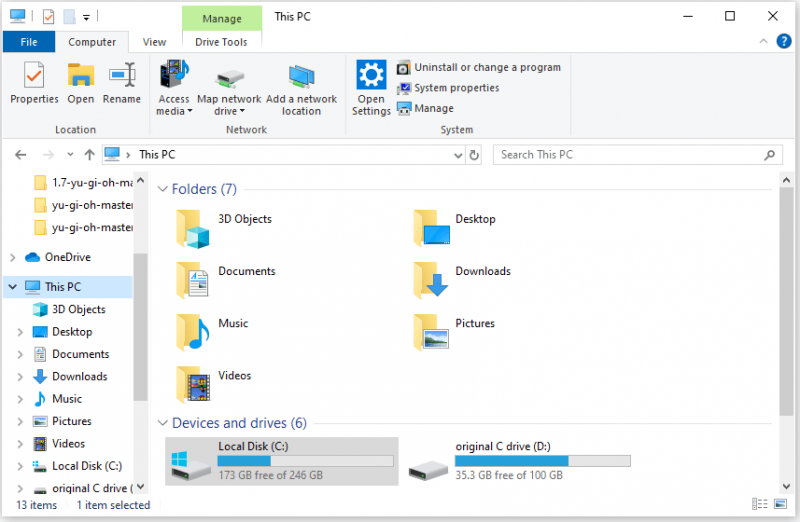800x522 pixels.
Task: Click the Manage contextual tab
Action: (x=222, y=18)
